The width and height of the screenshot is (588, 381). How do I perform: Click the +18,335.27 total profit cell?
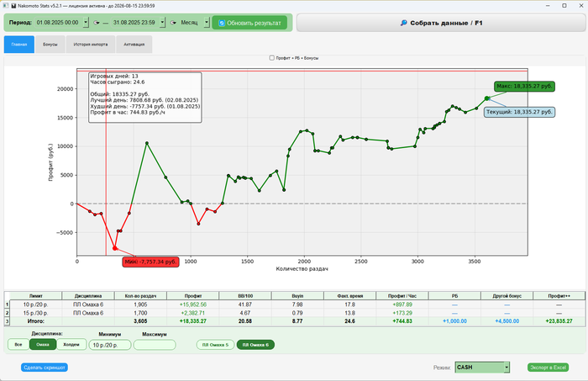193,321
